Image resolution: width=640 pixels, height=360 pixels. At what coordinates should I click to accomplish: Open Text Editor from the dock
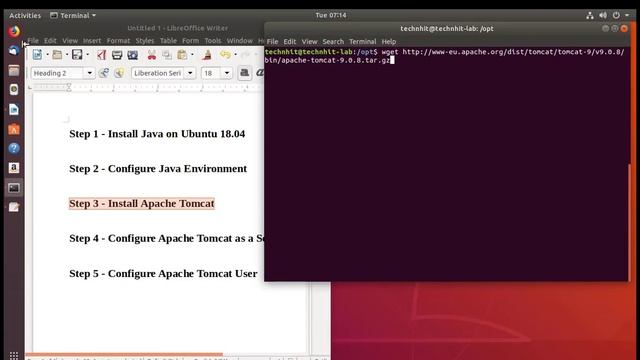[x=14, y=207]
